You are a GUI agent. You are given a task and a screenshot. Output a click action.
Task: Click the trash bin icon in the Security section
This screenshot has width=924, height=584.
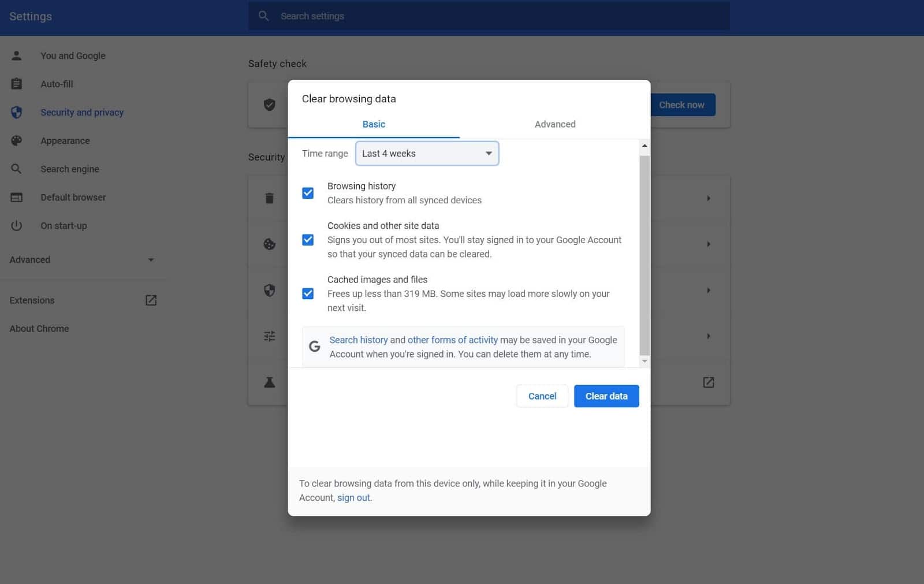[x=269, y=198]
